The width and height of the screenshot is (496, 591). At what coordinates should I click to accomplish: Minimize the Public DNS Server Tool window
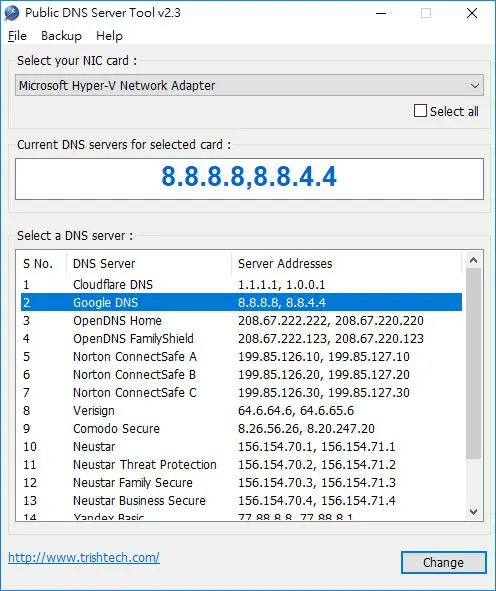pos(381,14)
